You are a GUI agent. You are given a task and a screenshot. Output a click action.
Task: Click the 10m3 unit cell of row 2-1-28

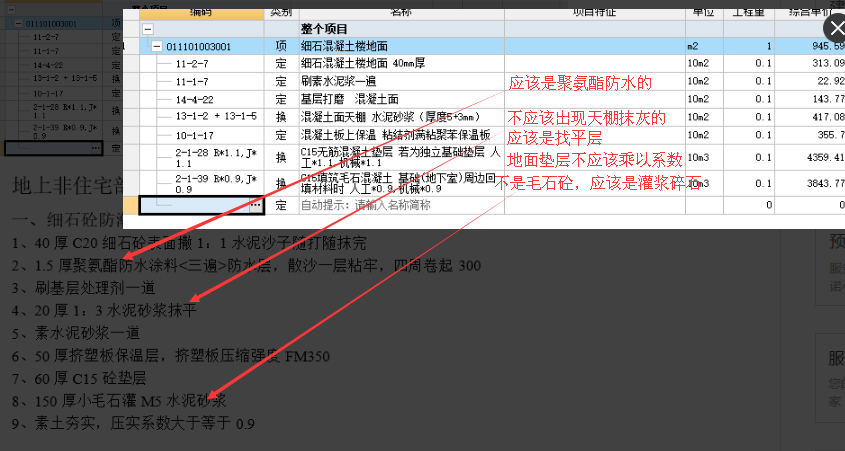[x=704, y=157]
